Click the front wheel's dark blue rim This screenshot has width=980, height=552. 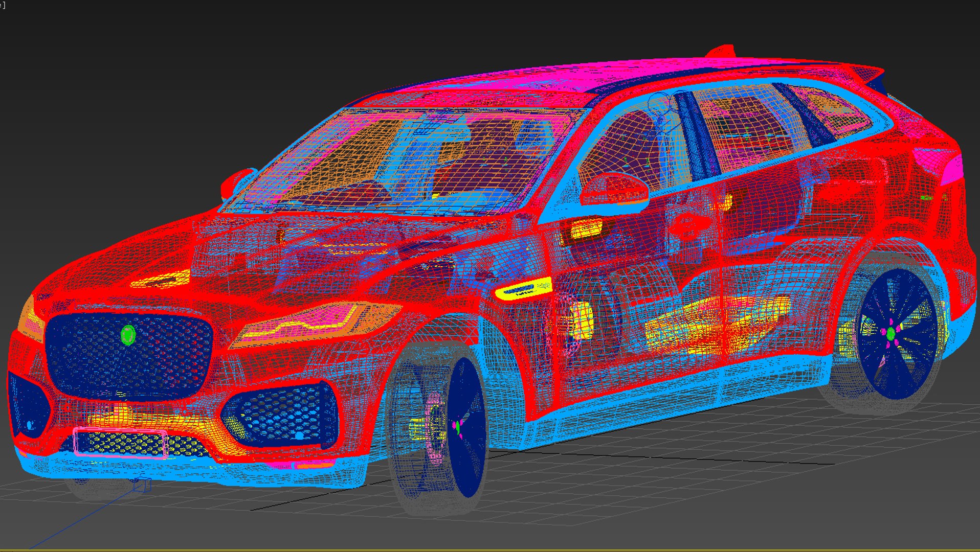pyautogui.click(x=466, y=427)
